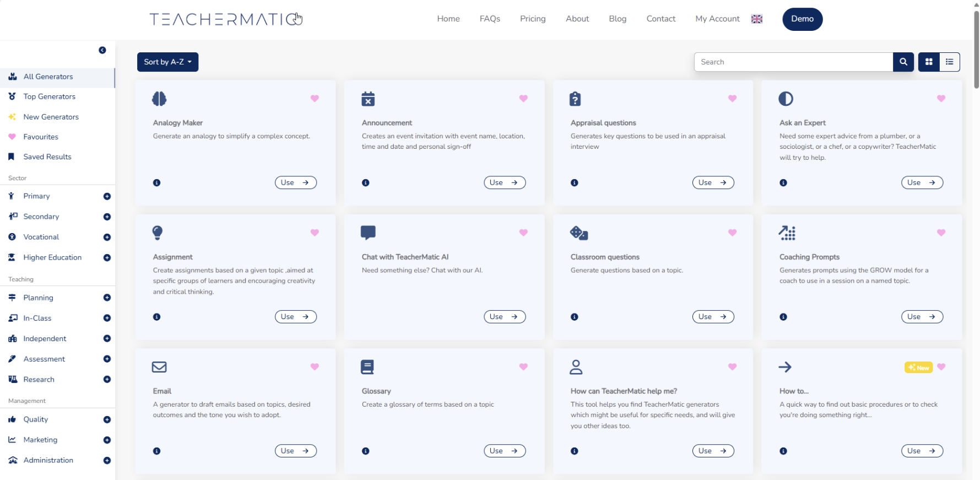Expand the Marketing category
Viewport: 980px width, 480px height.
pyautogui.click(x=107, y=440)
